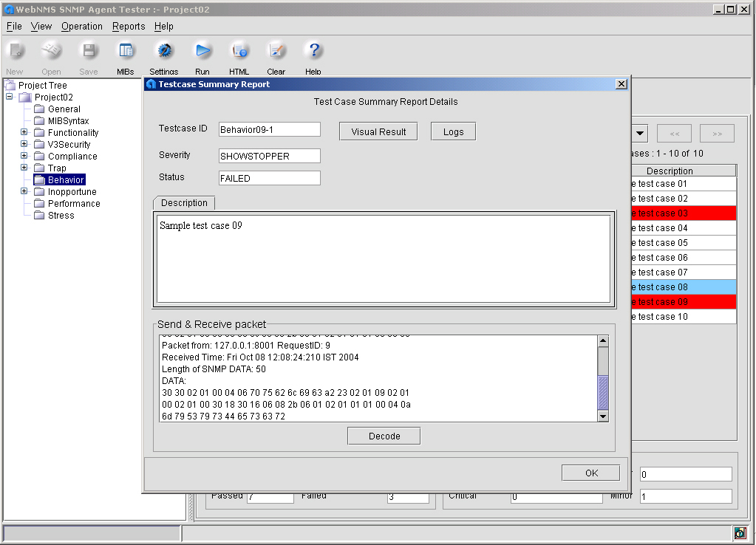Click the Decode button
Image resolution: width=756 pixels, height=545 pixels.
click(384, 436)
